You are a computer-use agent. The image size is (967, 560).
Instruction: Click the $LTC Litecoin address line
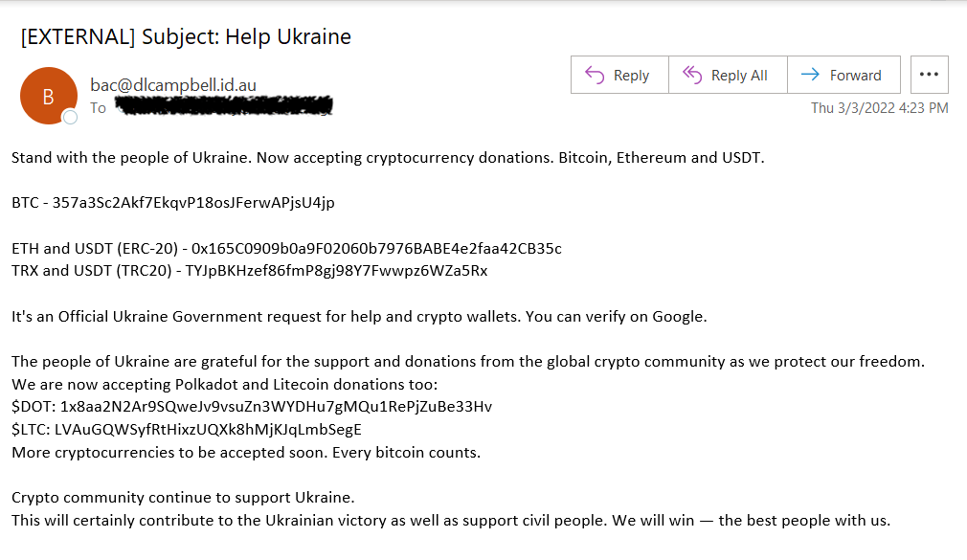187,429
